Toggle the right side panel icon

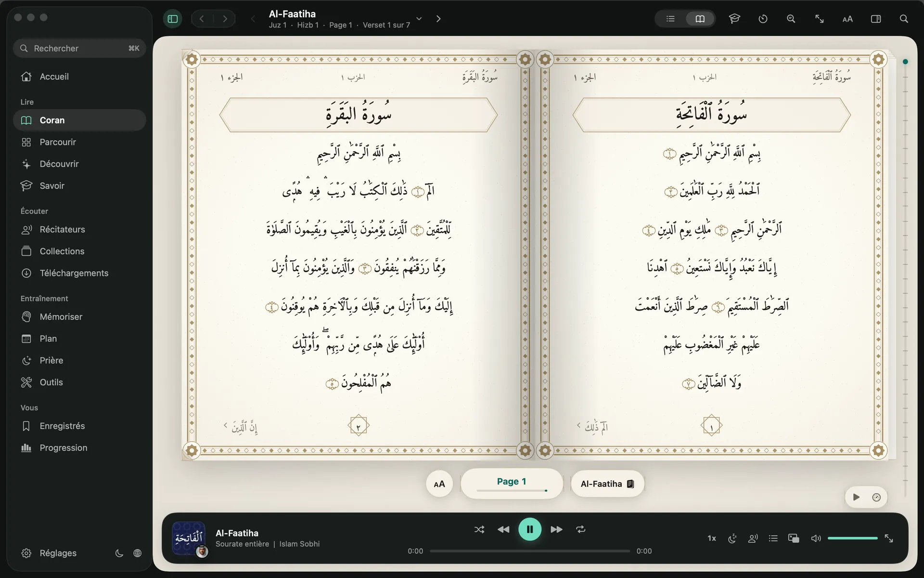coord(876,19)
